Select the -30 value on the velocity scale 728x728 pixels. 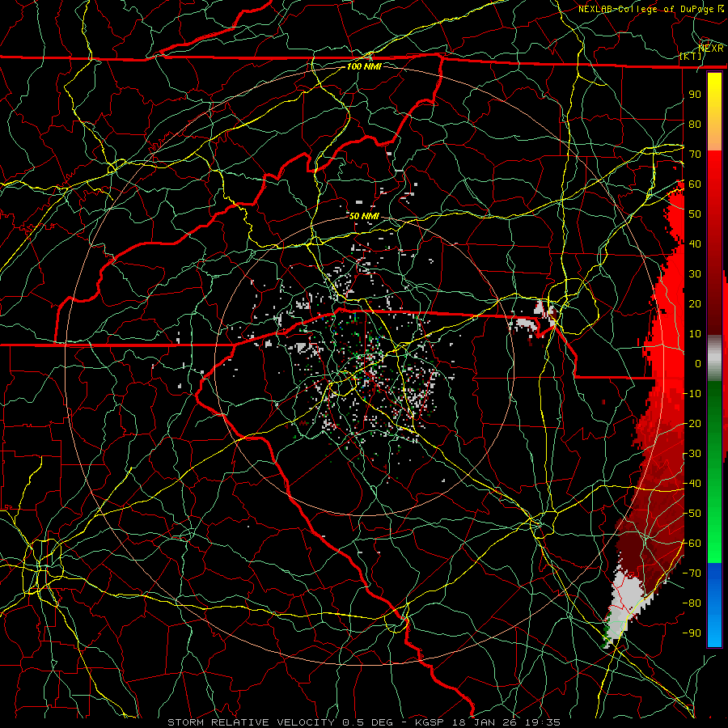click(x=692, y=454)
